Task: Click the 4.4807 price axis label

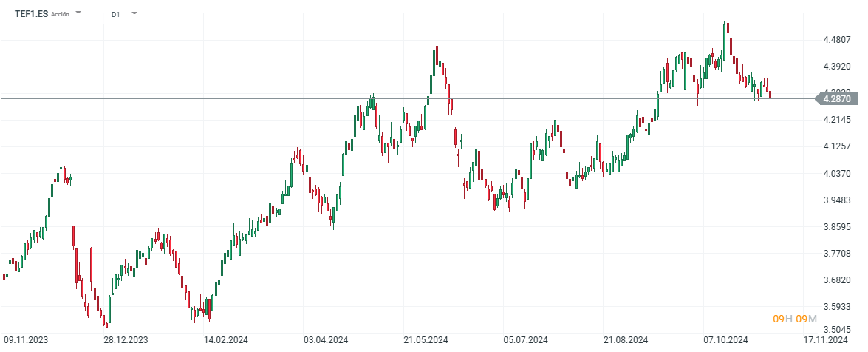Action: [x=835, y=40]
